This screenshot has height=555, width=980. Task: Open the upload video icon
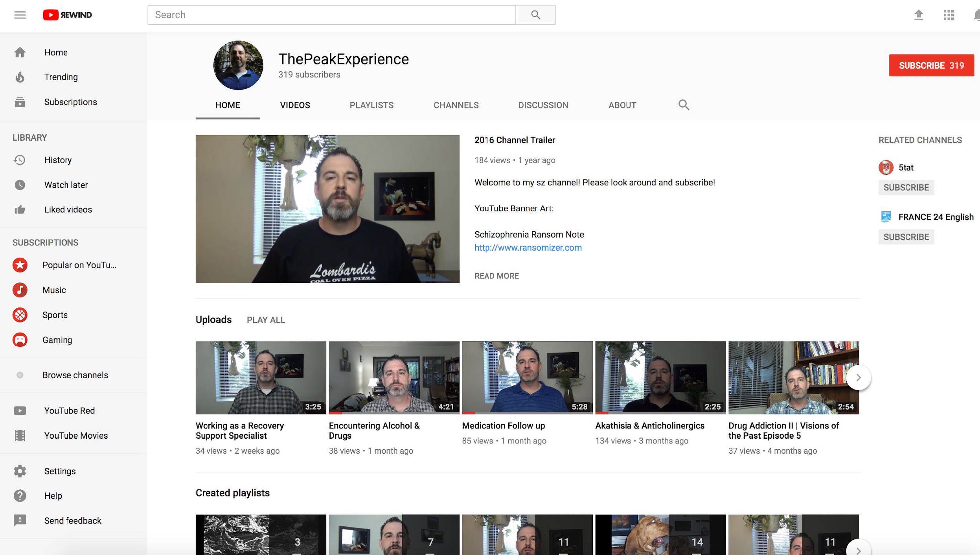click(x=919, y=15)
